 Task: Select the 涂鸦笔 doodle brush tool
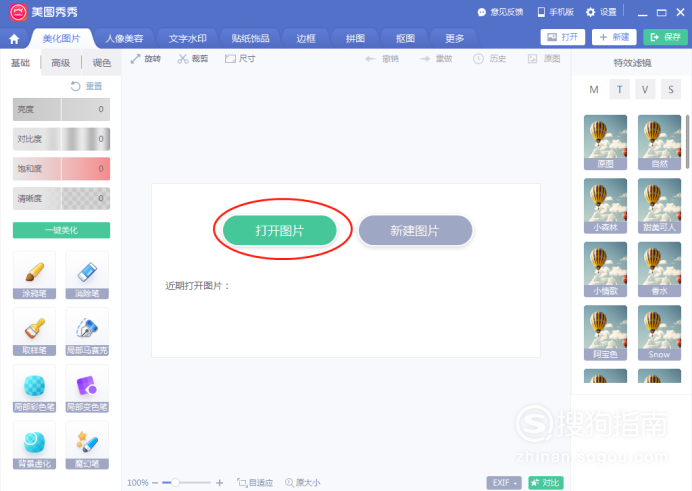click(x=34, y=275)
